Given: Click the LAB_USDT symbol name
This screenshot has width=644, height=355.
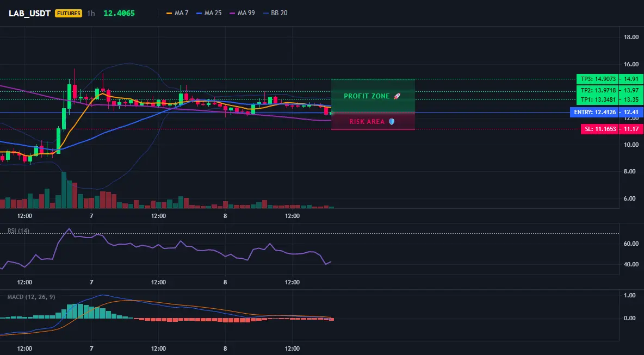Looking at the screenshot, I should click(x=29, y=13).
